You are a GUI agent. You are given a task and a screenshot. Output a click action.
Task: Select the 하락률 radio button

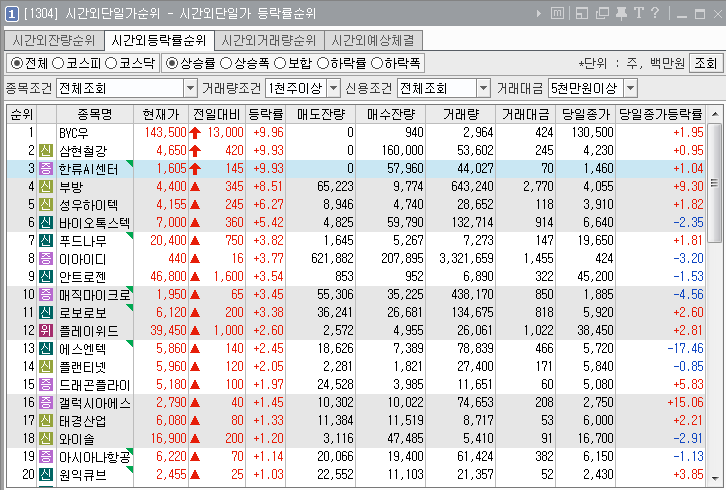[323, 63]
